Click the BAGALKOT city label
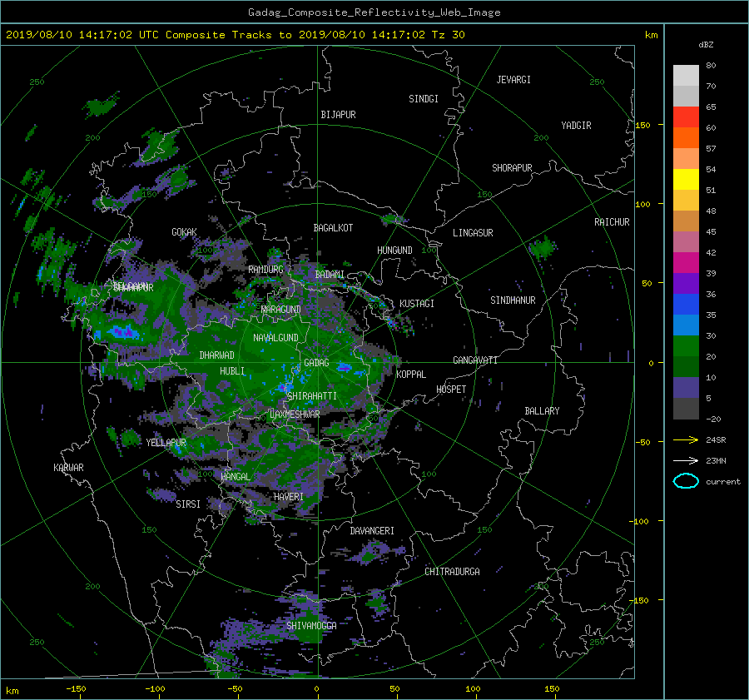The width and height of the screenshot is (749, 700). [333, 228]
